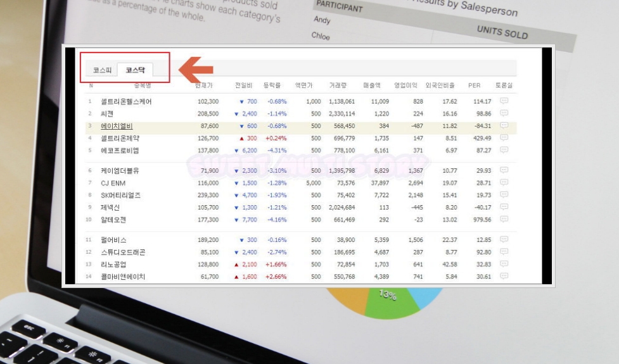Click the 액면가 column header
Image resolution: width=619 pixels, height=364 pixels.
click(x=303, y=85)
